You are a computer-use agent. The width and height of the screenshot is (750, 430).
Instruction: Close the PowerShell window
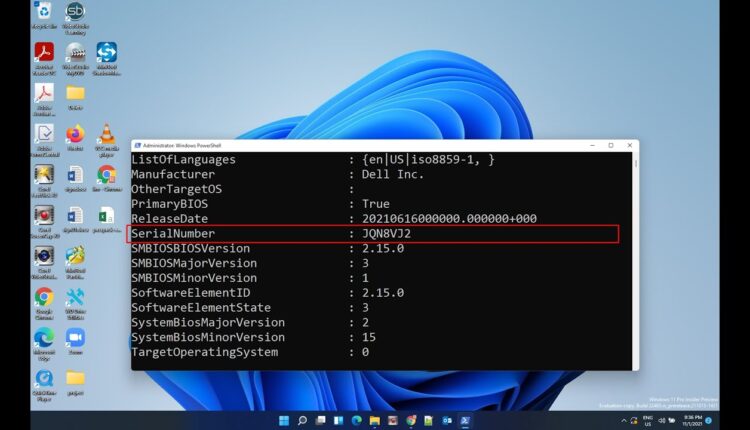tap(629, 145)
